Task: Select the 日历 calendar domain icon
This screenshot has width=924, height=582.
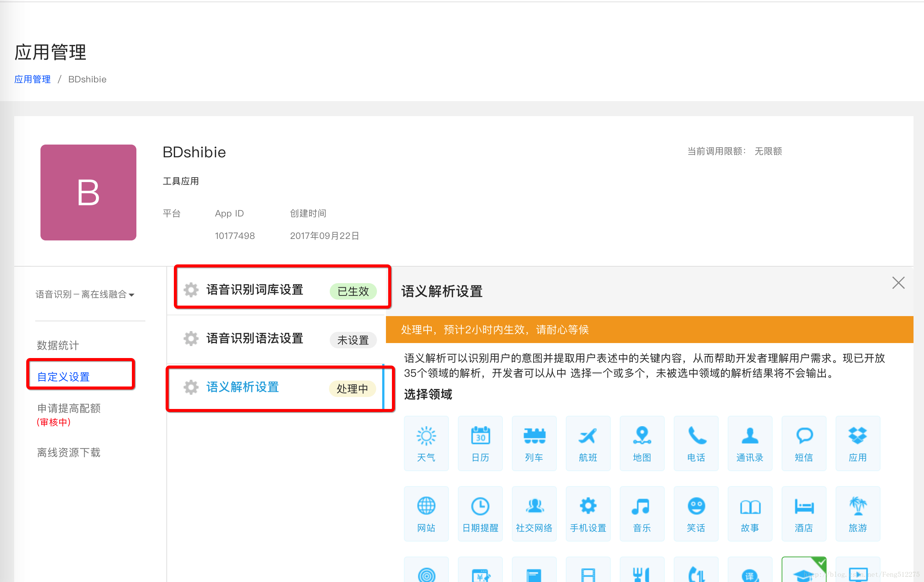Action: point(480,443)
